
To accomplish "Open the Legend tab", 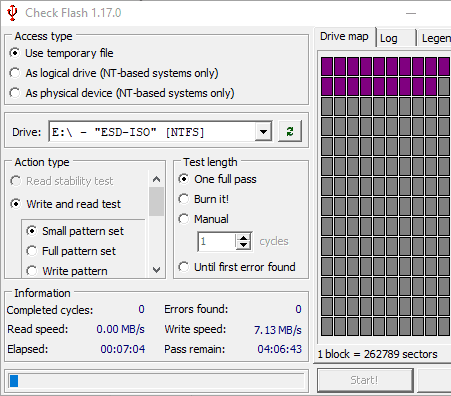I will (435, 38).
